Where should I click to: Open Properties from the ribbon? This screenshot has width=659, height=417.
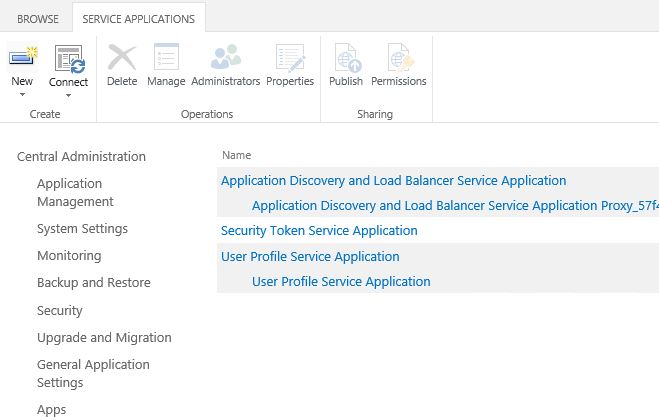290,58
